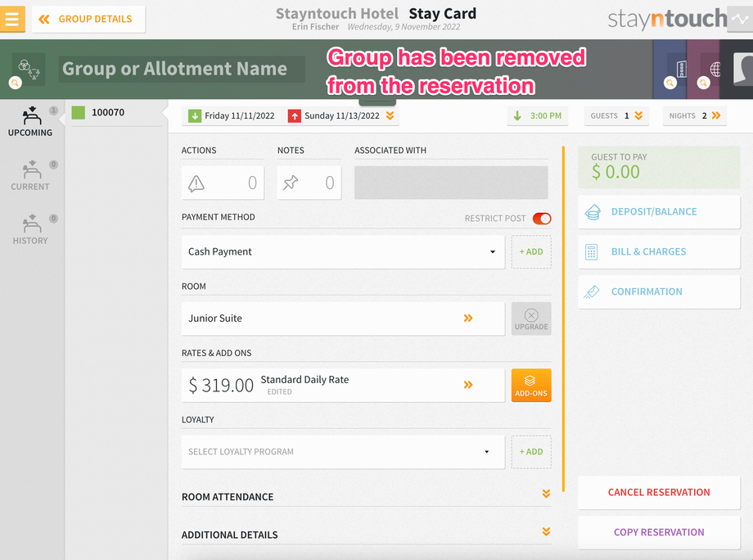Open the Junior Suite room assignment

tap(343, 318)
